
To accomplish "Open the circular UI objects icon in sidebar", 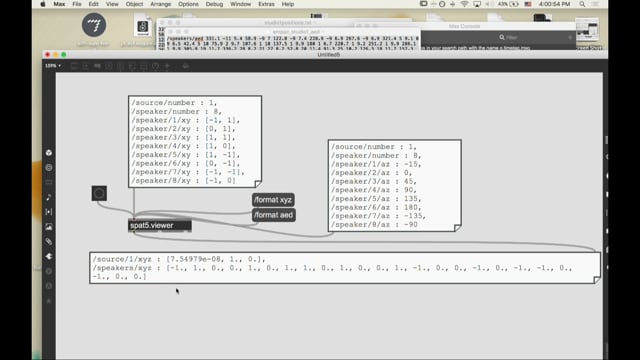I will point(49,167).
